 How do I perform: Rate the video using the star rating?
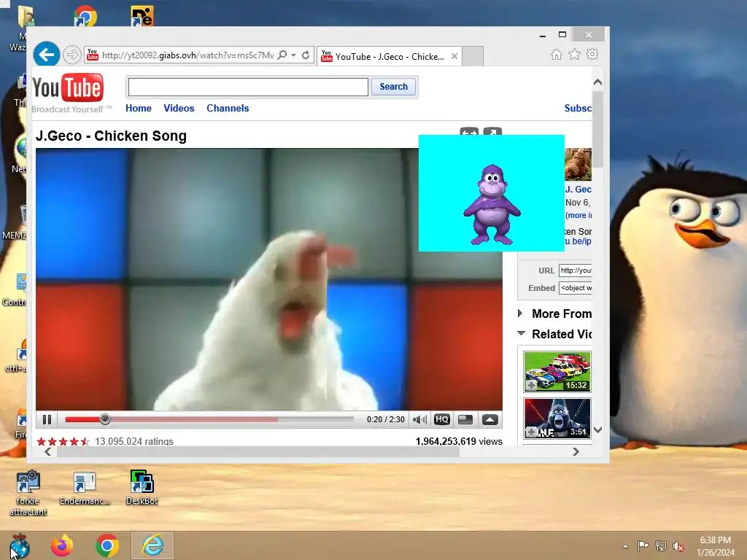63,441
